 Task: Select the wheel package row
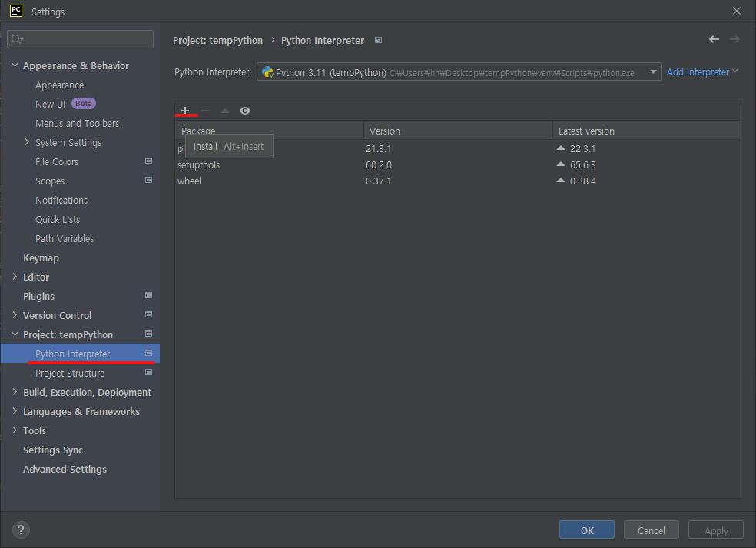[x=458, y=181]
